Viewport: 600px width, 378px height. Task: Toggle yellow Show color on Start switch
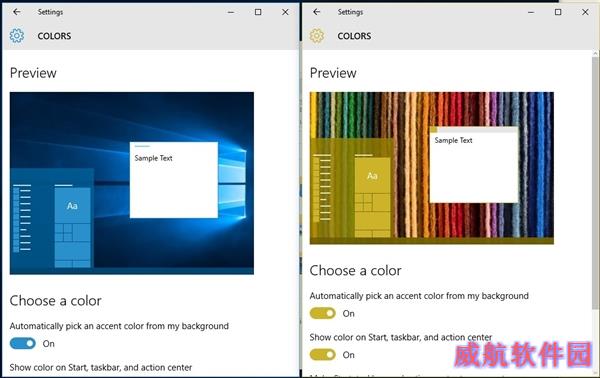click(323, 355)
